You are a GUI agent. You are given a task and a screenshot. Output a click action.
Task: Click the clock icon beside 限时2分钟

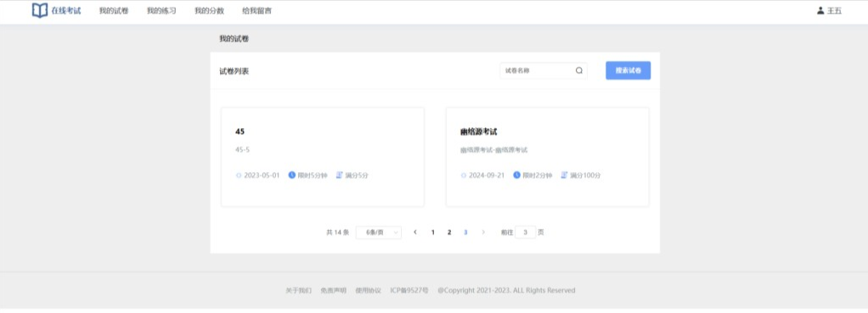pos(516,176)
